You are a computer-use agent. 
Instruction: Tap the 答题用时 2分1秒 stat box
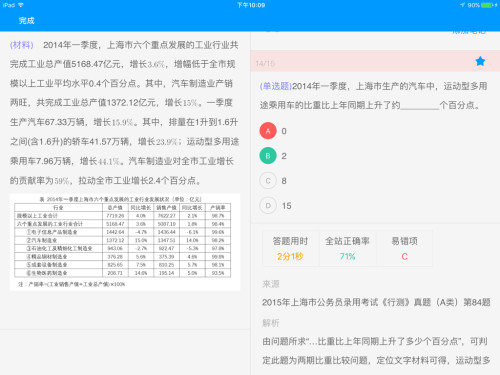pyautogui.click(x=290, y=248)
